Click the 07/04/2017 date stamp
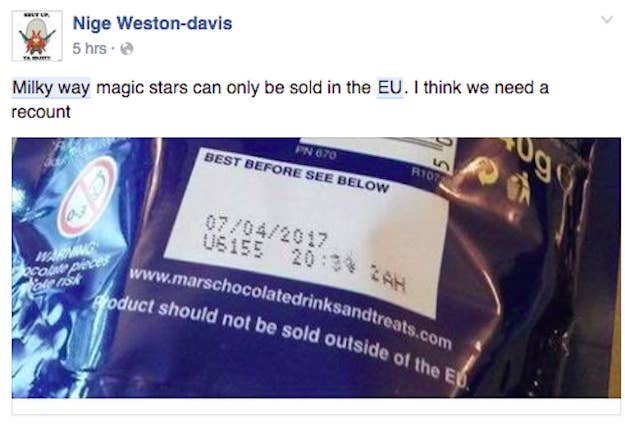 point(266,231)
